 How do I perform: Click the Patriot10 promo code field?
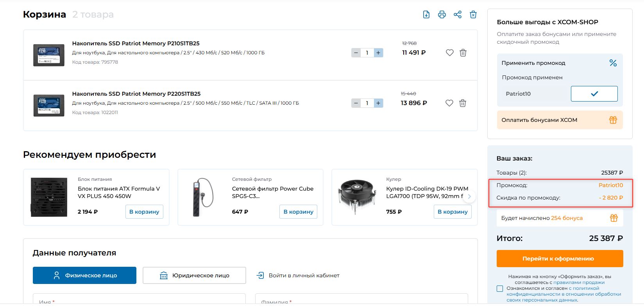534,94
